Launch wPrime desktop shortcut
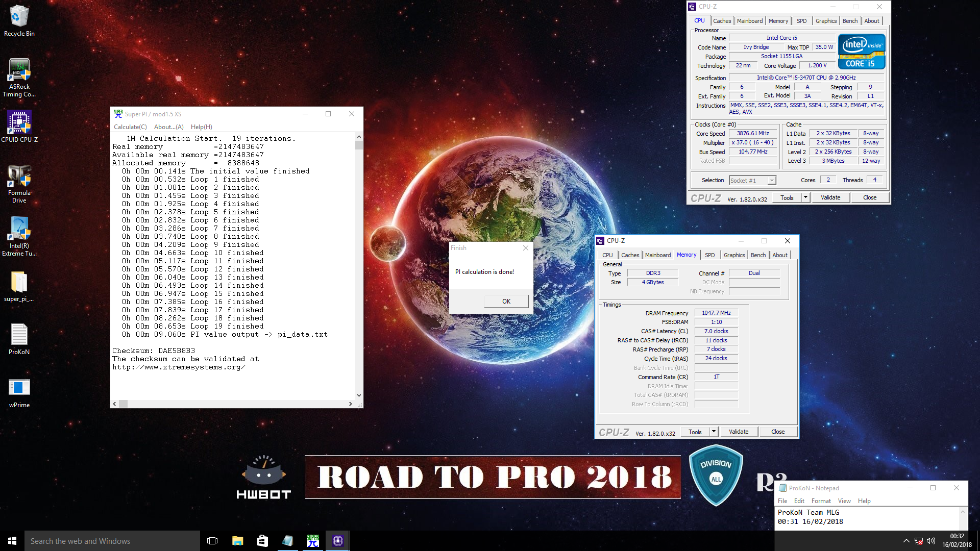Viewport: 980px width, 551px height. [19, 393]
